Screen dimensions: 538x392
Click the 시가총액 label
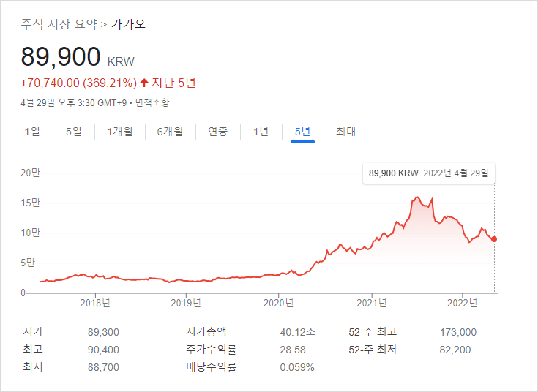point(206,331)
